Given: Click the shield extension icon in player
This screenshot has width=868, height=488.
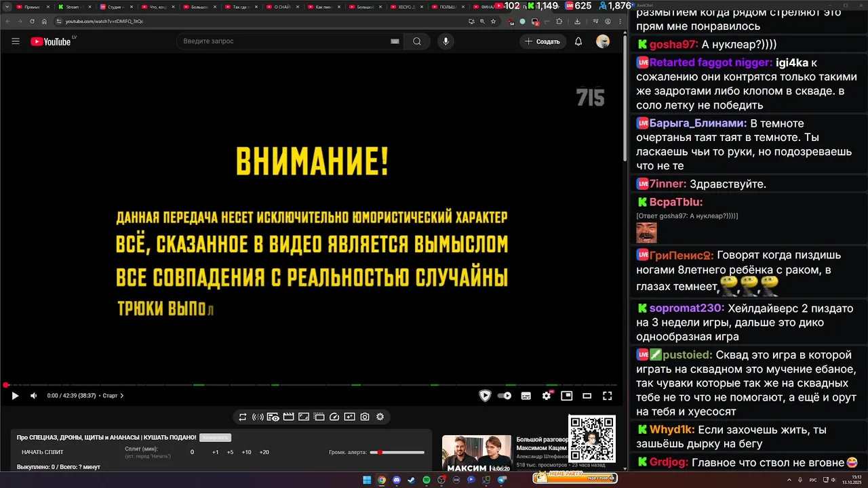Looking at the screenshot, I should coord(485,396).
